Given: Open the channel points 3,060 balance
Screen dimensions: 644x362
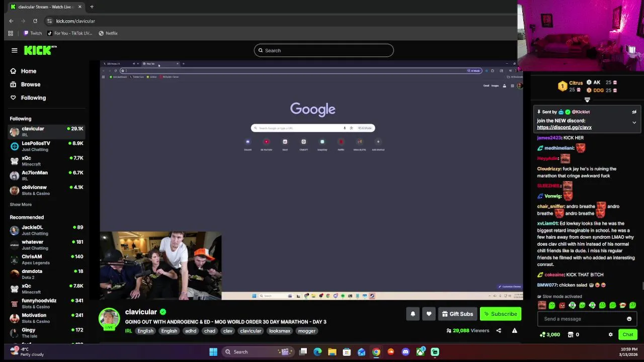Looking at the screenshot, I should tap(549, 334).
